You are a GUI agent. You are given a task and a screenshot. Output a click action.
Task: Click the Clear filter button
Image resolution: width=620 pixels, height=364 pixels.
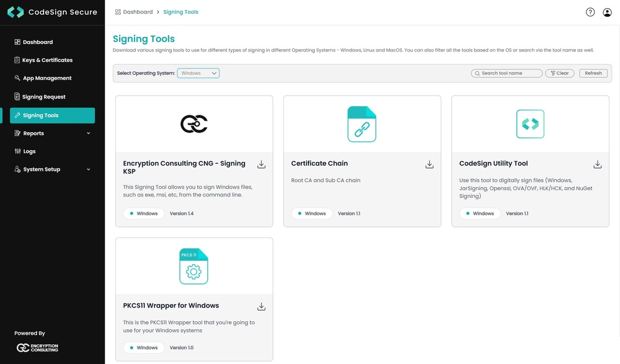pos(559,73)
